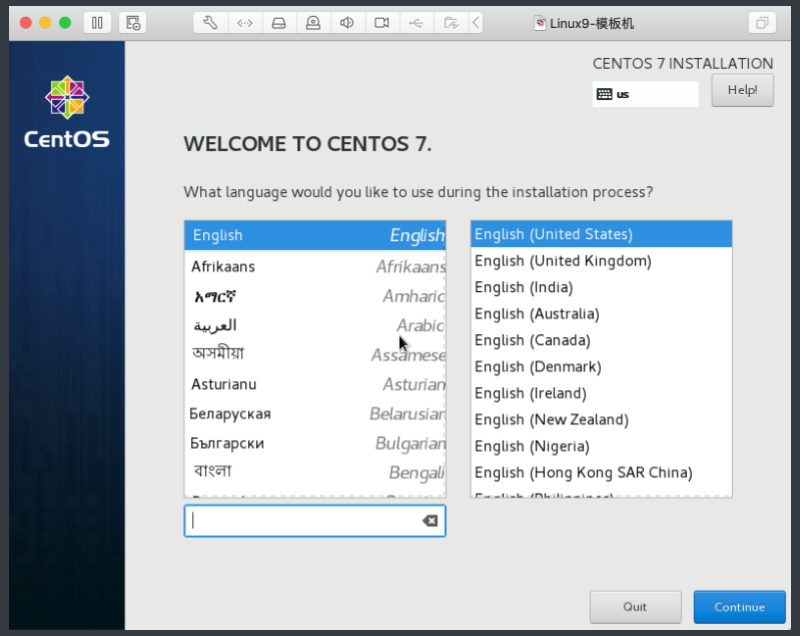Viewport: 800px width, 636px height.
Task: Clear the language search field
Action: coord(430,521)
